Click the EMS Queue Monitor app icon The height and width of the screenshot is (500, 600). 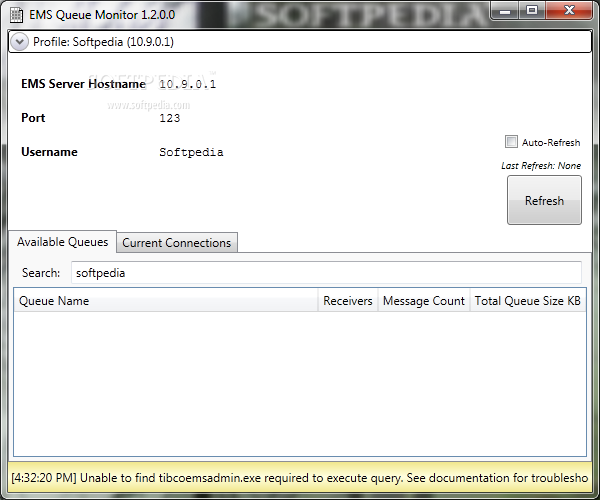(16, 15)
